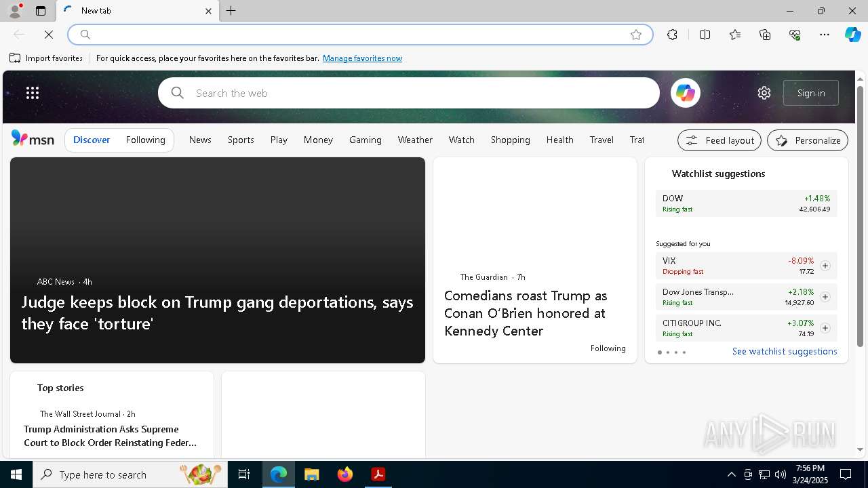Open the taskbar clock showing 7:56 PM
Screen dimensions: 868x488
click(810, 474)
